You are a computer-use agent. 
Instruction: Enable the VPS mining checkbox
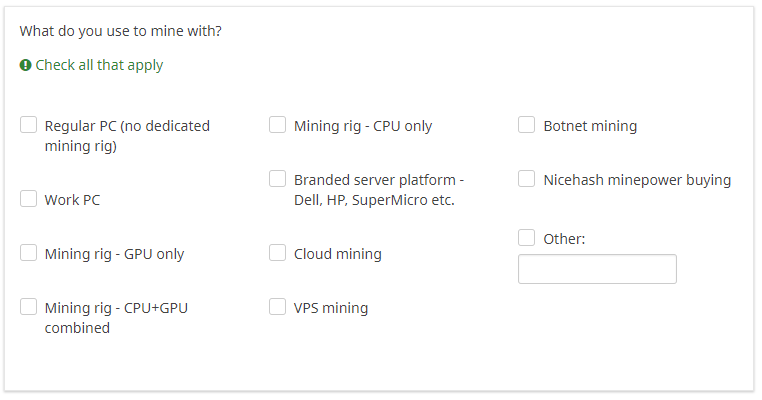pyautogui.click(x=277, y=307)
